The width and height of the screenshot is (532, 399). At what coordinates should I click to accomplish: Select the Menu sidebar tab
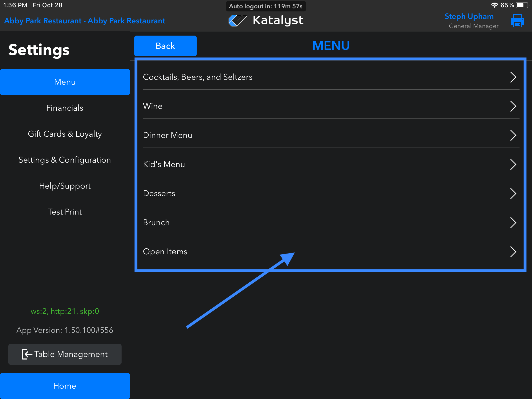65,82
